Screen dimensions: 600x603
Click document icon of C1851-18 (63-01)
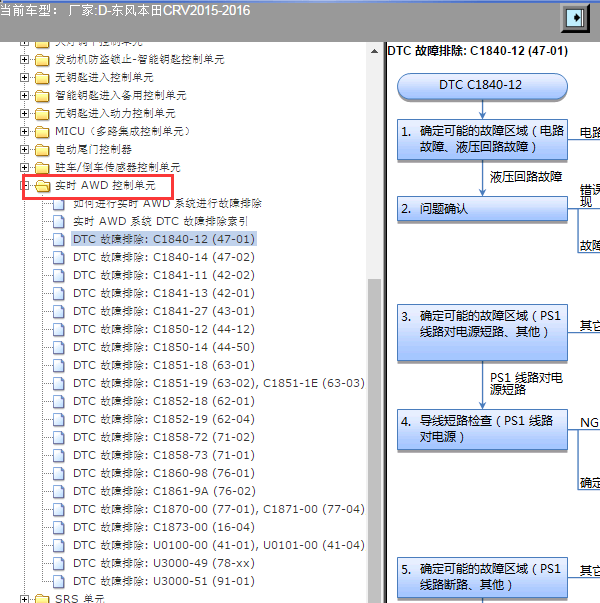[58, 365]
